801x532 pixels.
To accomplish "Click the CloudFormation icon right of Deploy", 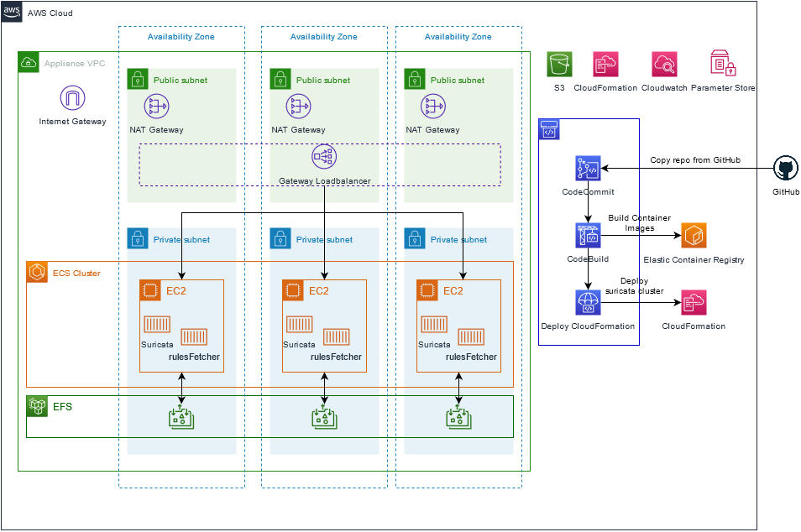I will click(694, 302).
